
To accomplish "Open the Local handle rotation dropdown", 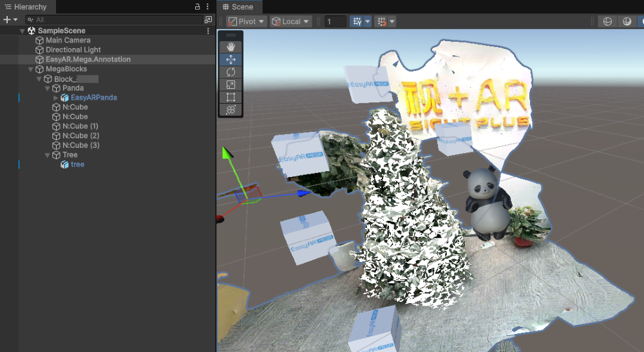I will click(291, 21).
